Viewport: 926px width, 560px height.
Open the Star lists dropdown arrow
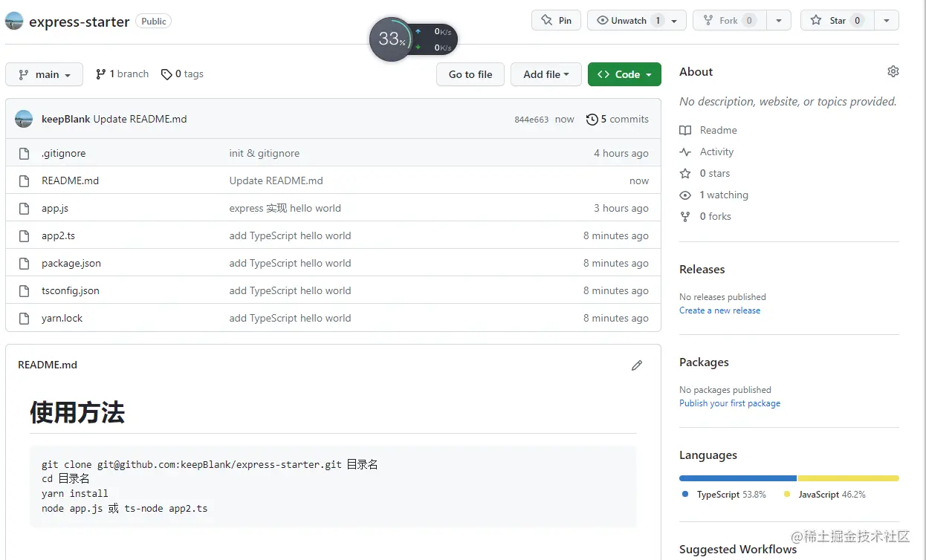tap(887, 21)
